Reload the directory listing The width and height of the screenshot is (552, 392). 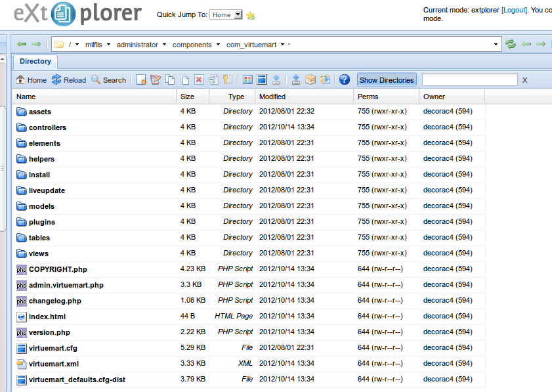[x=69, y=80]
